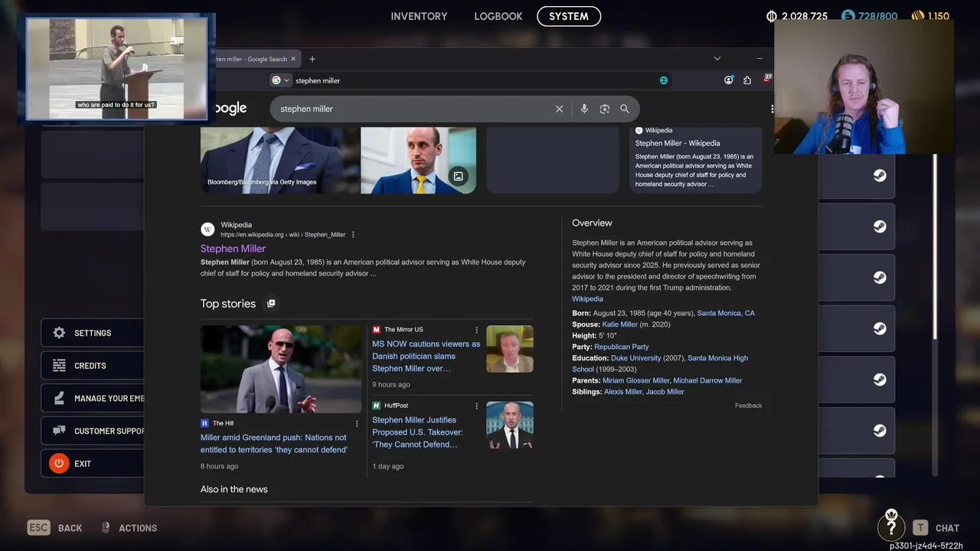Open options for The Hill story
The width and height of the screenshot is (980, 551).
coord(356,423)
